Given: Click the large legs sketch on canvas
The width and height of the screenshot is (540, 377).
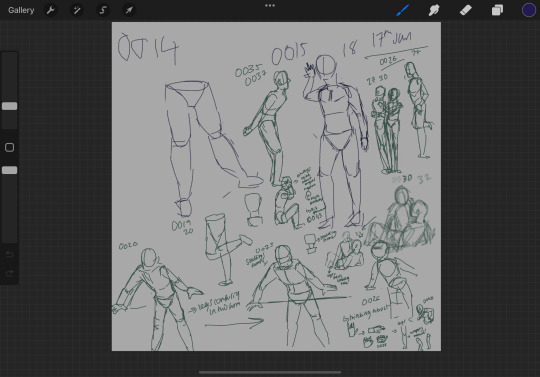Looking at the screenshot, I should tap(210, 146).
